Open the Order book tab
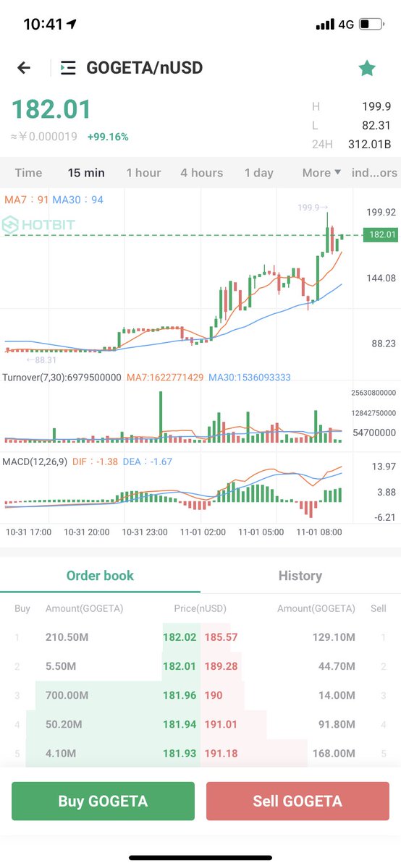The image size is (401, 868). click(100, 576)
